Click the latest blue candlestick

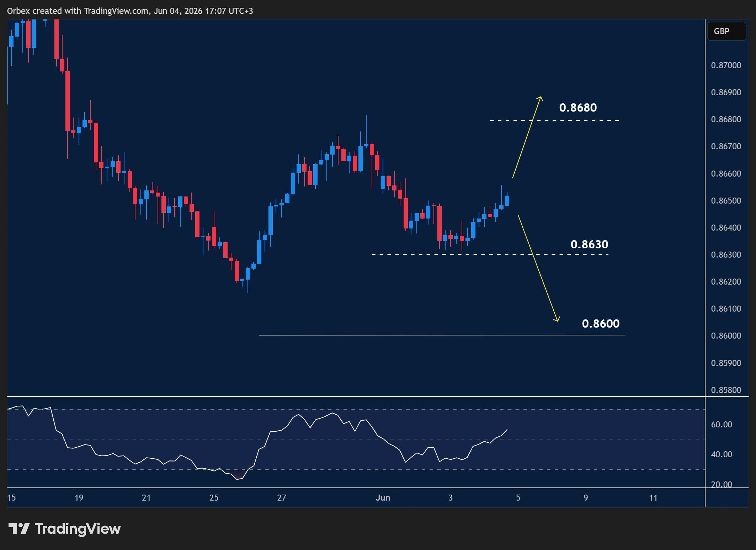(x=507, y=200)
